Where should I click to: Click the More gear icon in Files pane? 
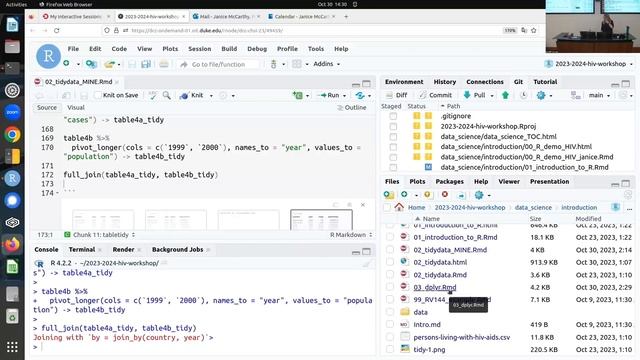click(479, 195)
